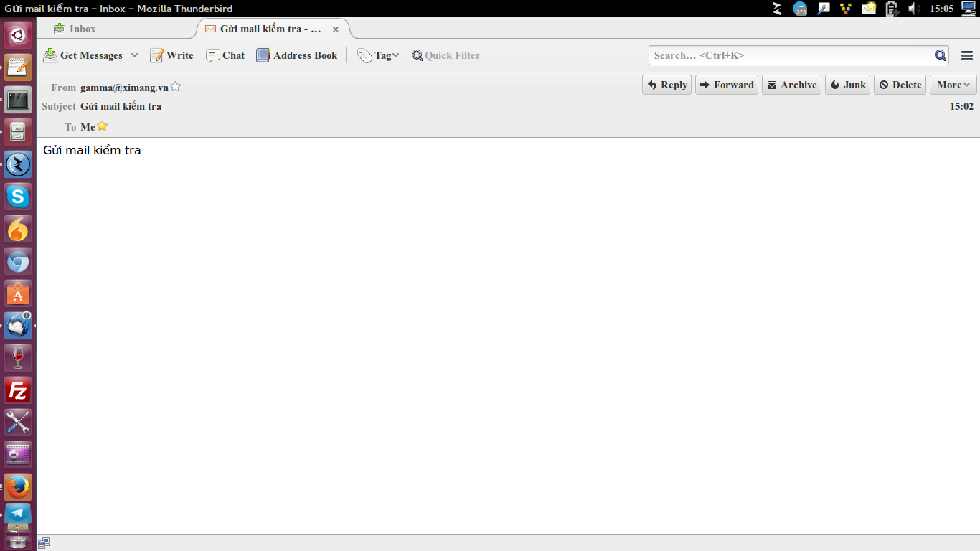Open Ubuntu Dash from the launcher
The height and width of the screenshot is (551, 980).
18,34
